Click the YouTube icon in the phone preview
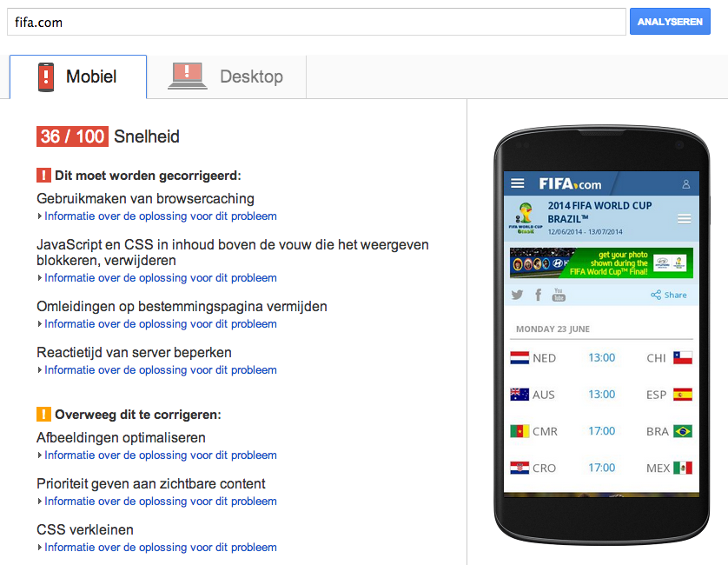The image size is (728, 565). pos(559,295)
